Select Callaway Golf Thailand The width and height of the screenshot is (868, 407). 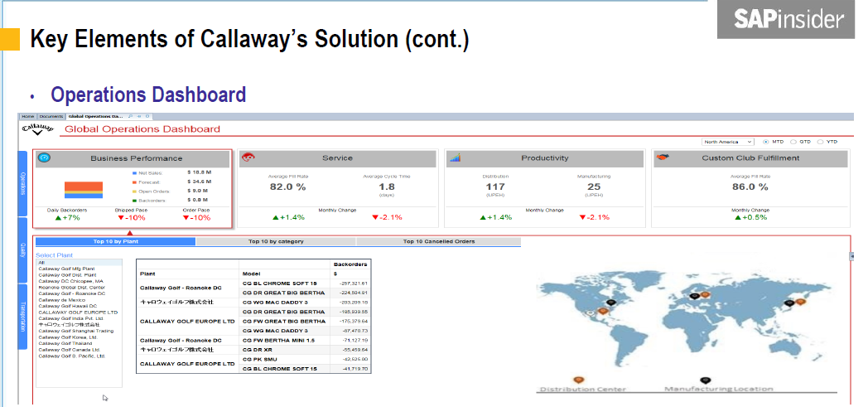click(x=79, y=343)
